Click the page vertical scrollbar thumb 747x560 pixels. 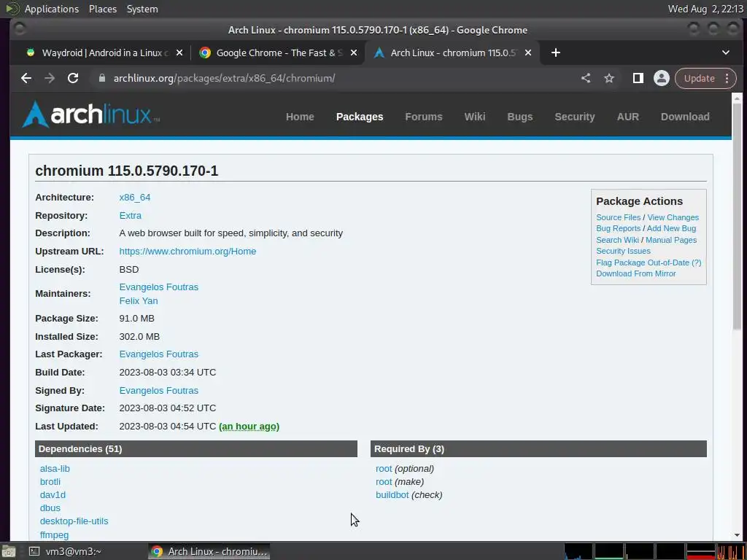tap(737, 215)
